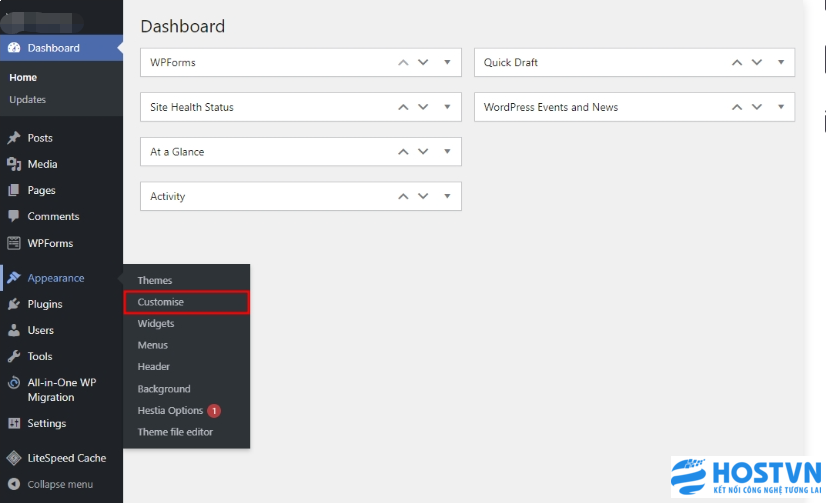Toggle the Activity panel triangle
826x503 pixels.
(447, 196)
